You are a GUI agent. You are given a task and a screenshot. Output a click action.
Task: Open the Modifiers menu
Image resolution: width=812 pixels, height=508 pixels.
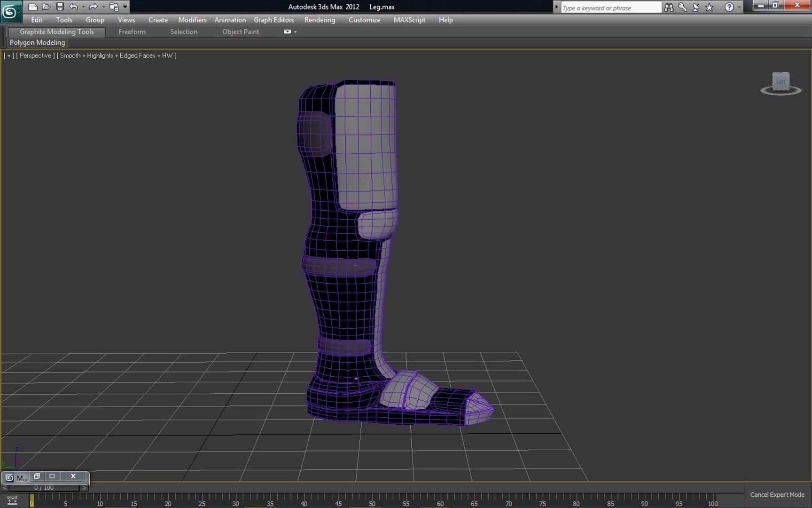192,20
